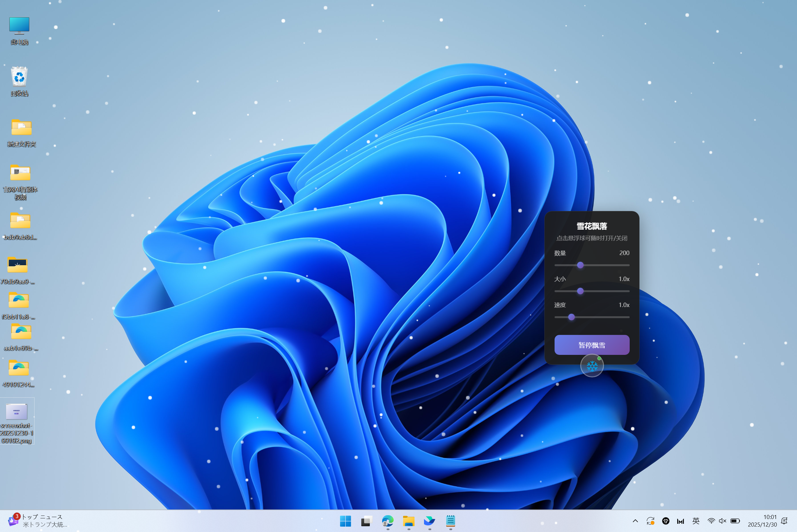
Task: Launch Microsoft Edge from the taskbar
Action: pos(388,521)
